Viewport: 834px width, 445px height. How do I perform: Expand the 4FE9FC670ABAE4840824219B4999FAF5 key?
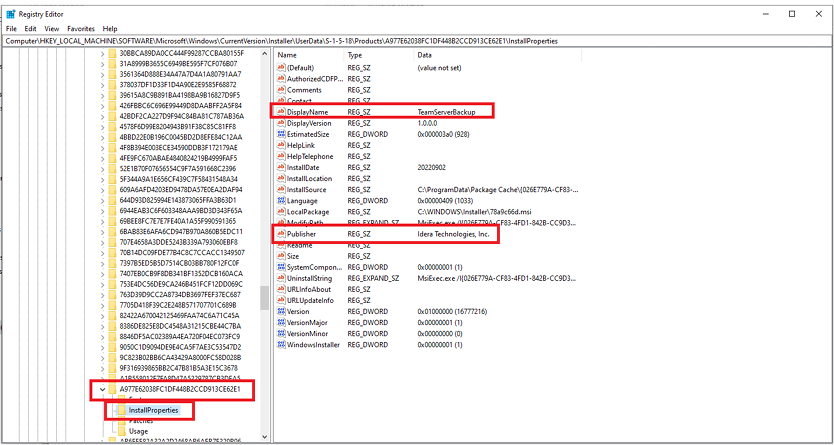pyautogui.click(x=102, y=158)
